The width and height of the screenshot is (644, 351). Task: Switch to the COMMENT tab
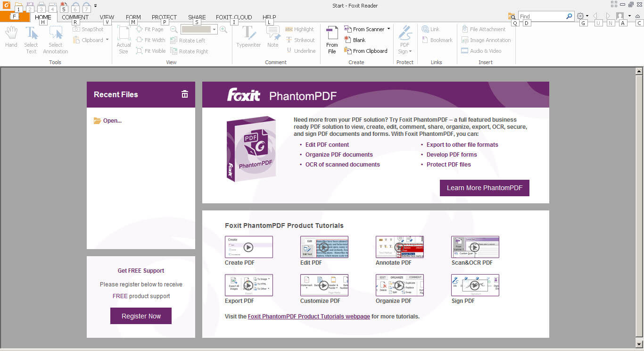point(75,17)
